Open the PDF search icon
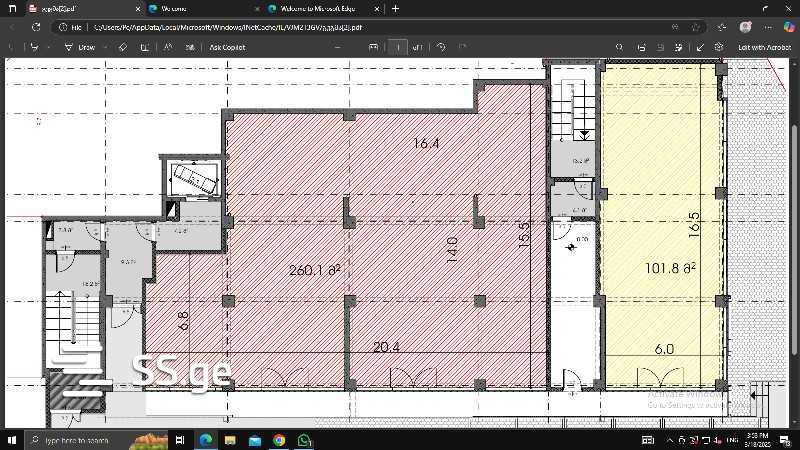Image resolution: width=800 pixels, height=450 pixels. (x=620, y=47)
